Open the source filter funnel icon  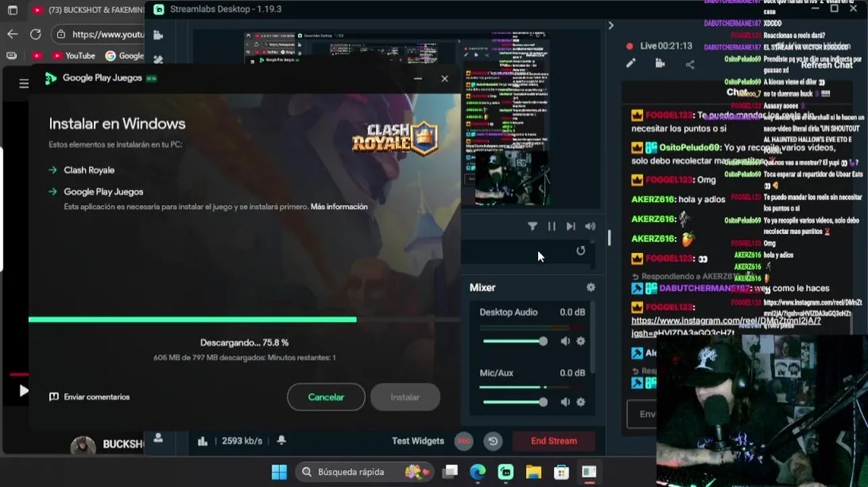[x=533, y=227]
